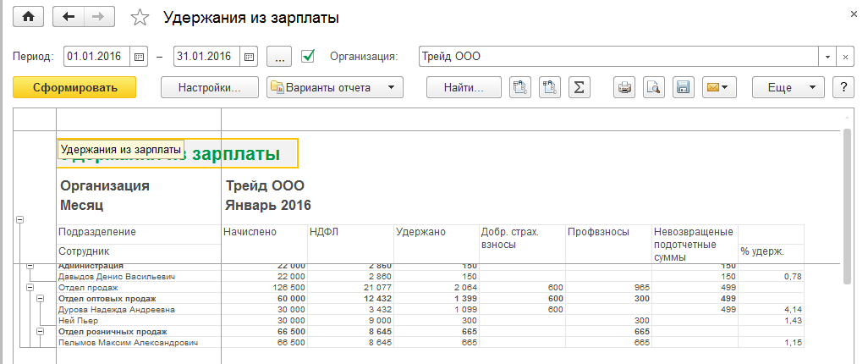868x364 pixels.
Task: Collapse the Отдел розничных продаж group
Action: point(40,331)
